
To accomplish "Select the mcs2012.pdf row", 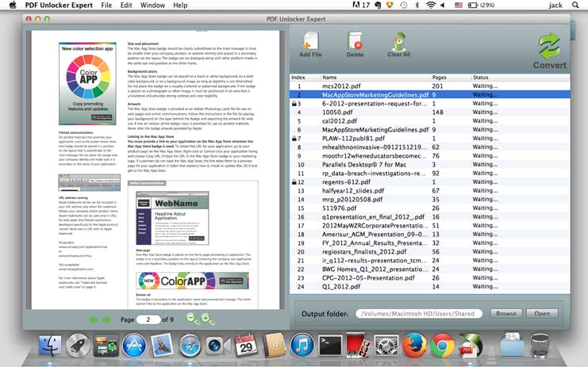I will click(430, 86).
